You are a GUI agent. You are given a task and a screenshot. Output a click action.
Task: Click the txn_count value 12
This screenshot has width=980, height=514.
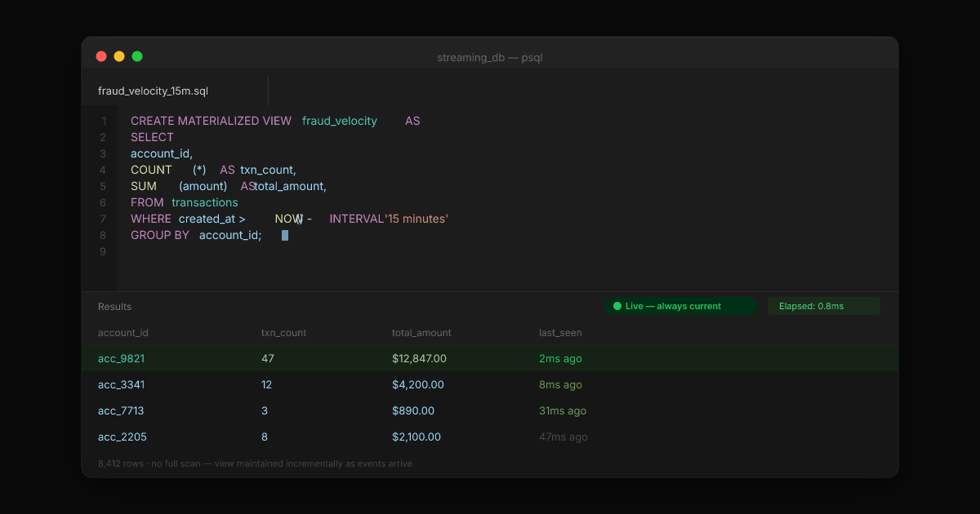pos(267,384)
